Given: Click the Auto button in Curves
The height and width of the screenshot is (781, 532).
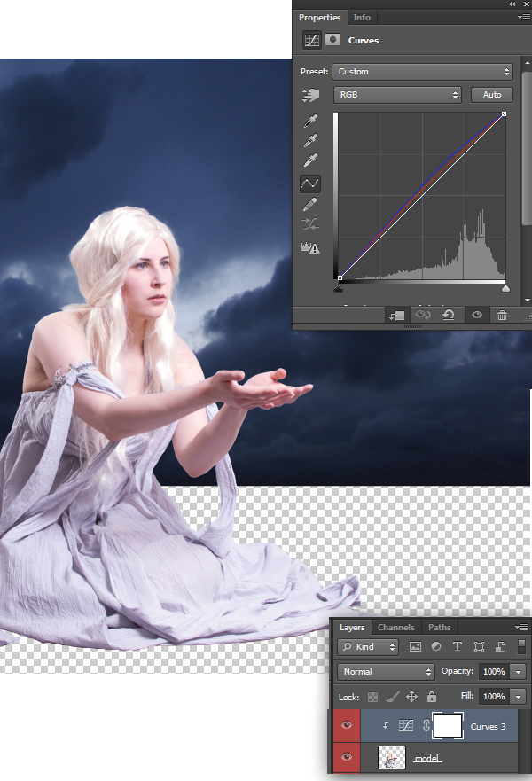Looking at the screenshot, I should click(x=492, y=95).
